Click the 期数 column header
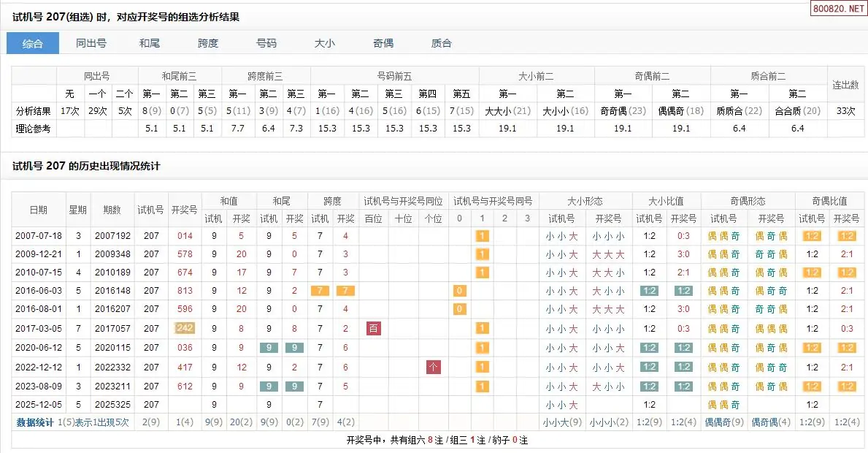868x453 pixels. point(112,210)
